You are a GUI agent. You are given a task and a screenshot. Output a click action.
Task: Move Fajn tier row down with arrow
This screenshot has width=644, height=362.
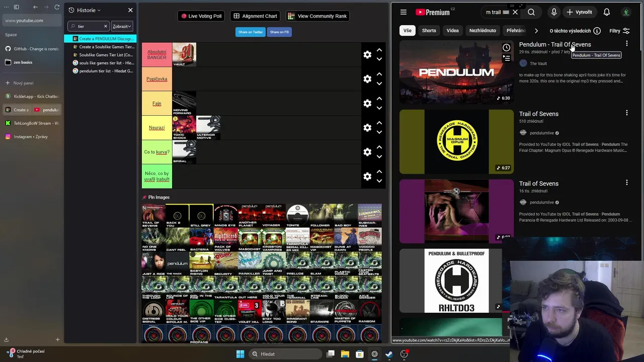379,108
